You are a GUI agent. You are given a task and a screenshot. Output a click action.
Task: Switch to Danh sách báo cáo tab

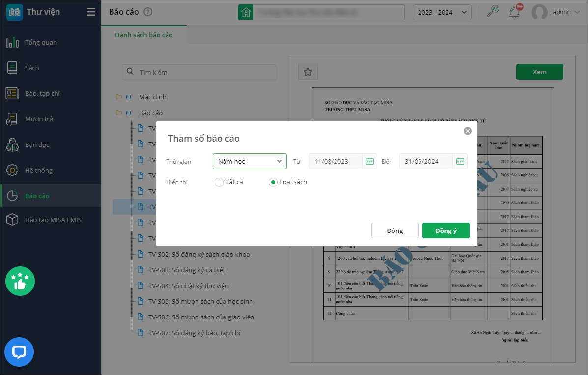click(144, 35)
